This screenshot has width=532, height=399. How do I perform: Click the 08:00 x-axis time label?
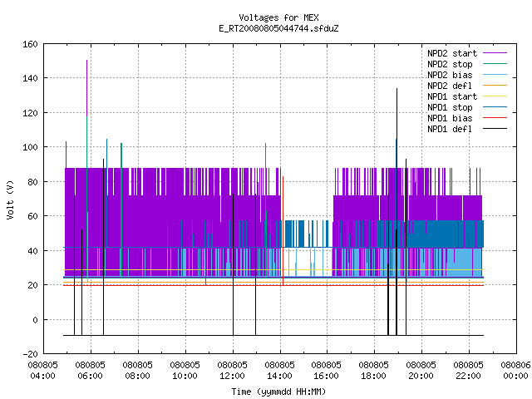[137, 376]
